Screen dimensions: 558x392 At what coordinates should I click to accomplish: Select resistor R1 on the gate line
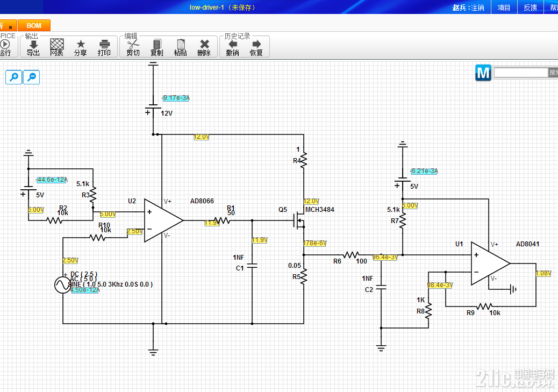222,221
